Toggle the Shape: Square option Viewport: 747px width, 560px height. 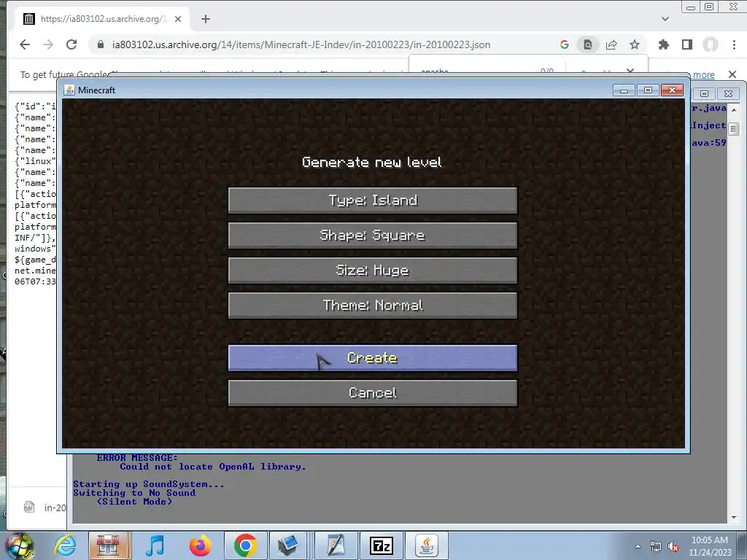373,236
